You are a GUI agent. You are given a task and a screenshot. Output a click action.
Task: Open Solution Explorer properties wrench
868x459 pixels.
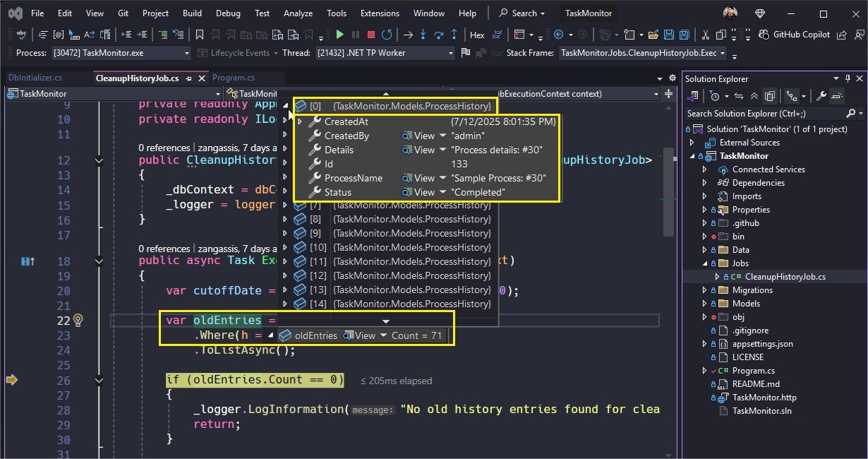tap(821, 96)
